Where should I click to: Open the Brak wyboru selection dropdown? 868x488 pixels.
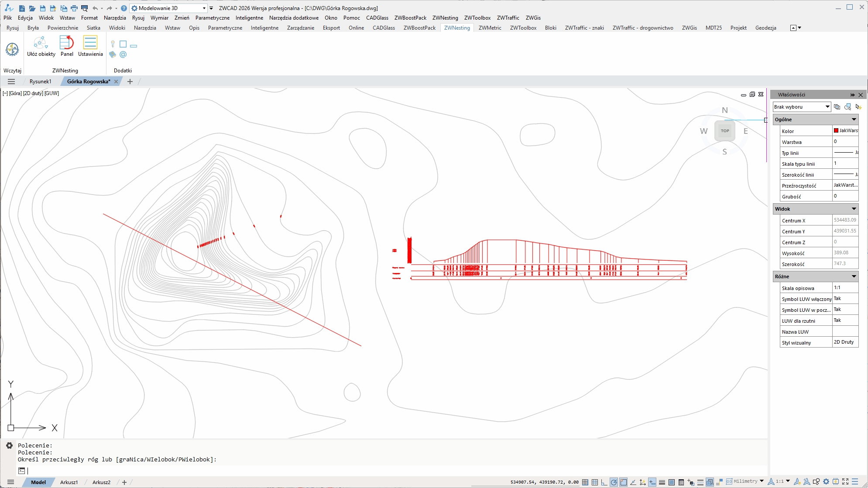click(x=801, y=107)
